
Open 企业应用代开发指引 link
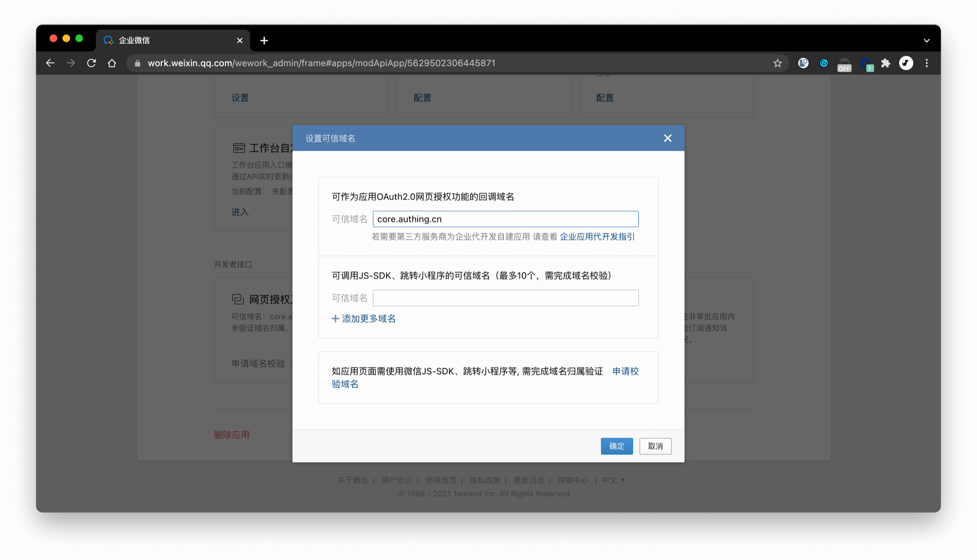597,237
